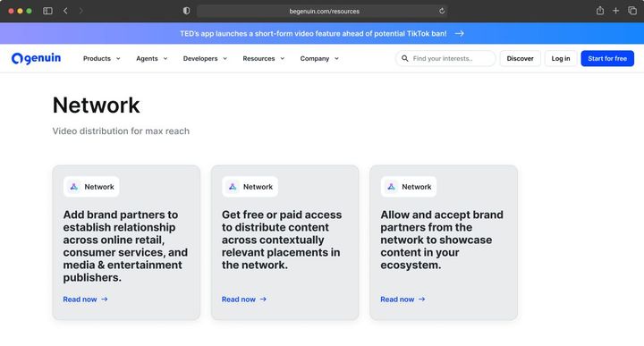
Task: Open the Developers menu
Action: coord(205,59)
